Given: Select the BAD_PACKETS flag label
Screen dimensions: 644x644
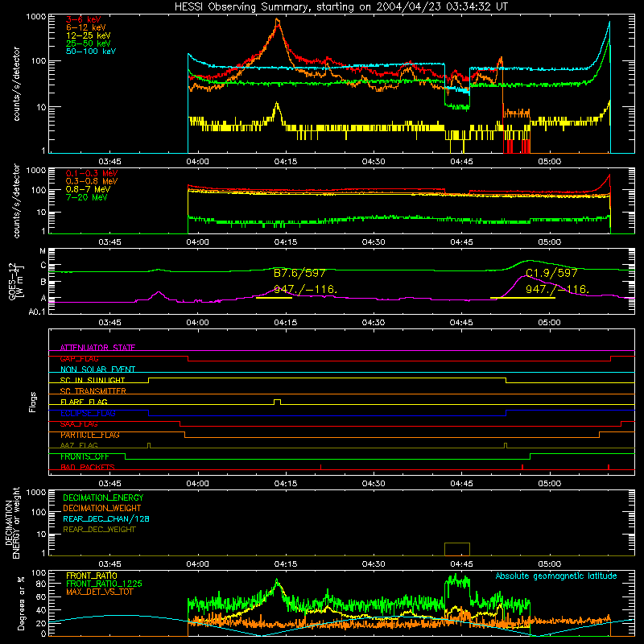Looking at the screenshot, I should (88, 468).
